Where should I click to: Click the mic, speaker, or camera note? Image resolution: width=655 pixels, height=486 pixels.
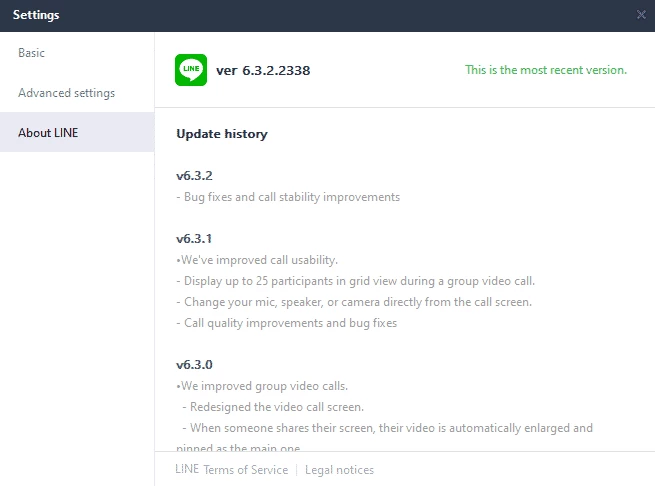tap(357, 302)
